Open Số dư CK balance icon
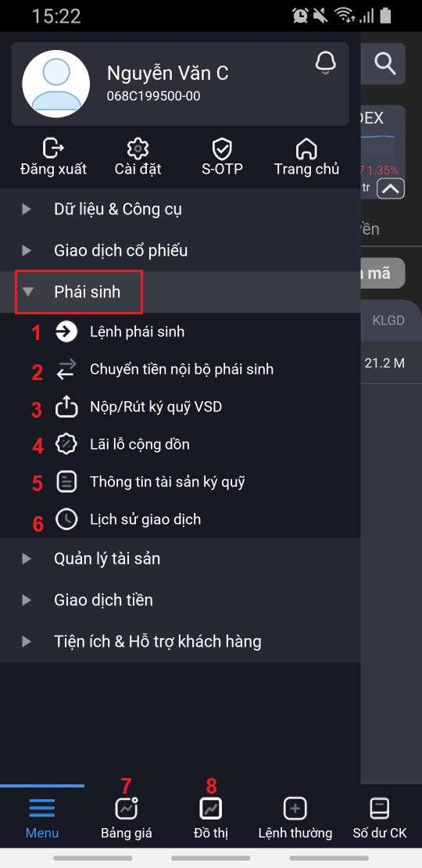 380,809
